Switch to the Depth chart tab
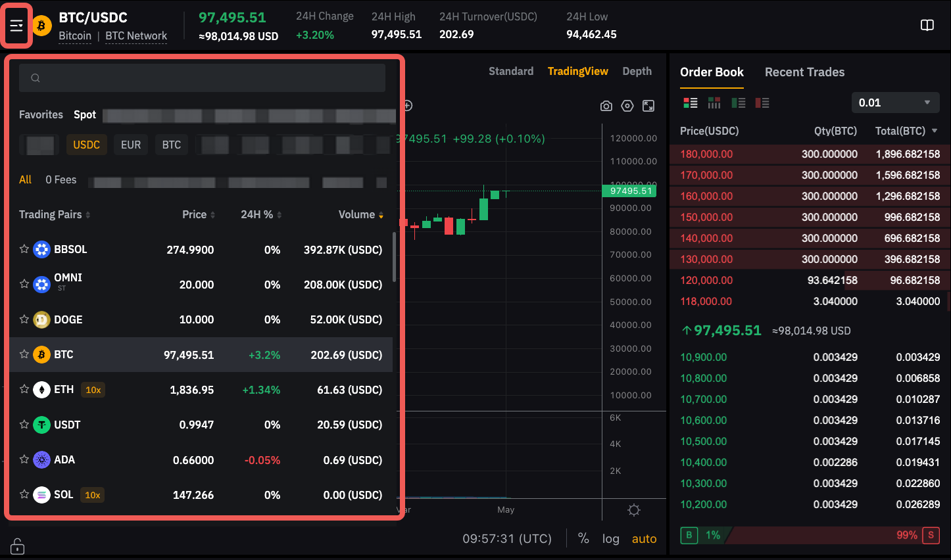Screen dimensions: 951x560 click(637, 71)
